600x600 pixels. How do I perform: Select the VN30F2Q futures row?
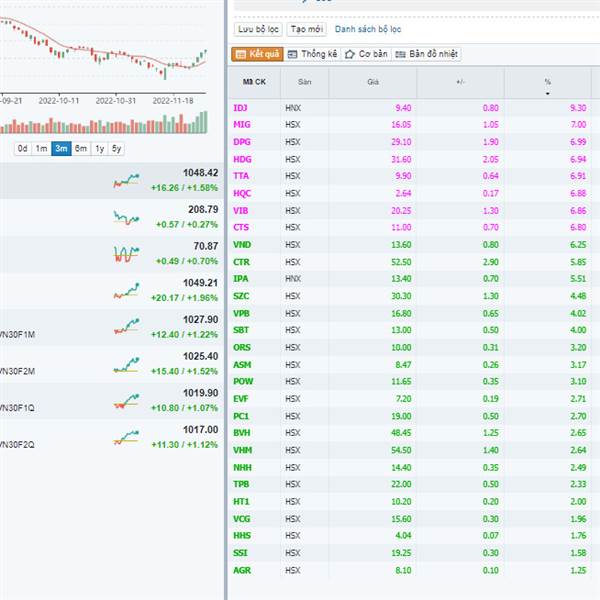click(x=111, y=438)
